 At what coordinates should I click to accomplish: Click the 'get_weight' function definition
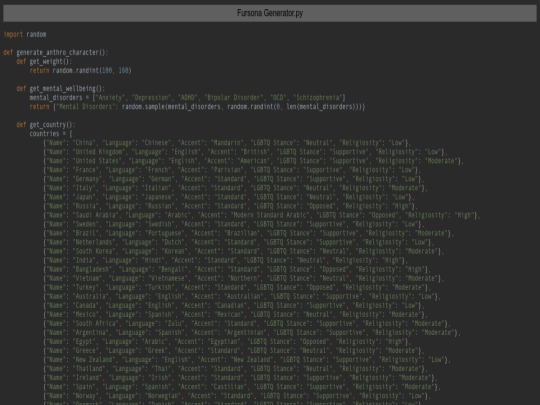tap(44, 62)
